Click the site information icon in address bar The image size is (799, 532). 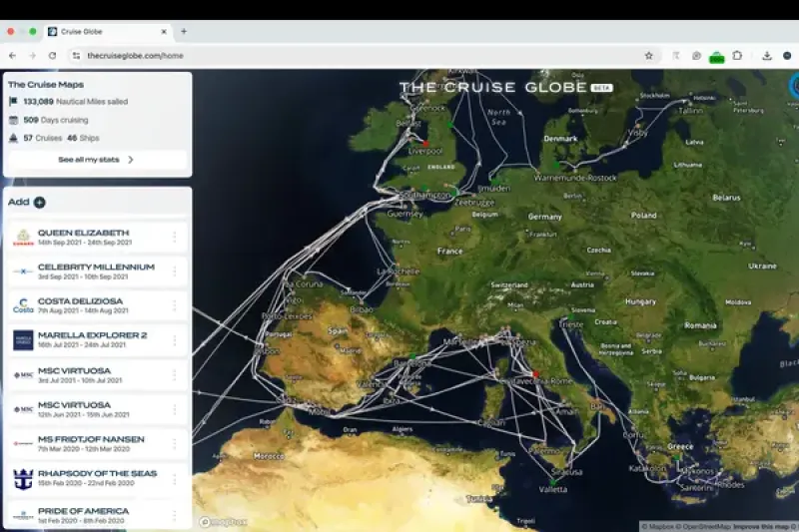point(77,56)
